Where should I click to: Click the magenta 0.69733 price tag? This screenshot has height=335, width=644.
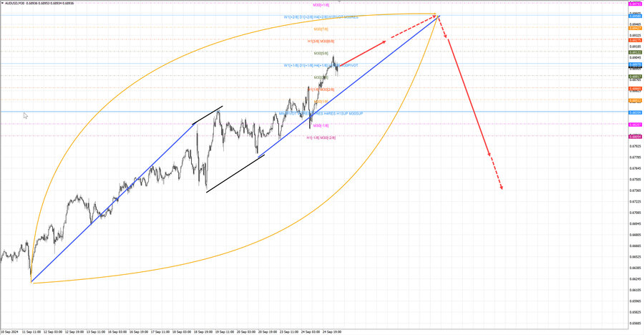(x=635, y=4)
